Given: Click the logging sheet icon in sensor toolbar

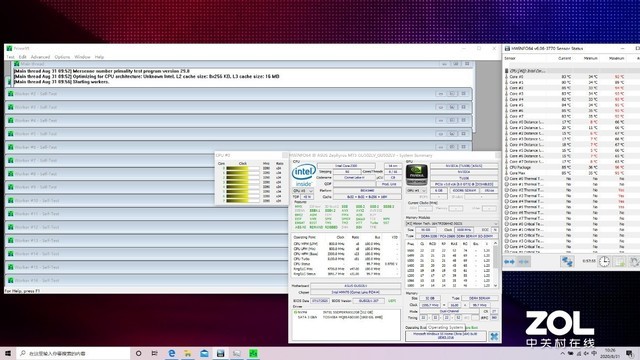Looking at the screenshot, I should [620, 261].
